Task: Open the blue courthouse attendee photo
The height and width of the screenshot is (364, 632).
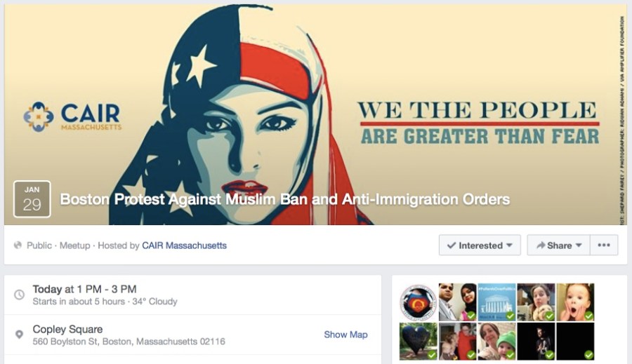Action: pyautogui.click(x=496, y=302)
